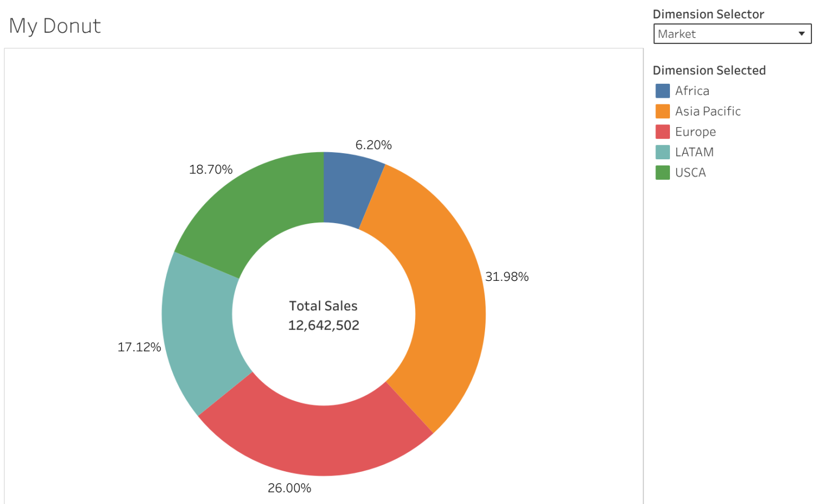817x504 pixels.
Task: Click the Asia Pacific legend entry
Action: pyautogui.click(x=708, y=111)
